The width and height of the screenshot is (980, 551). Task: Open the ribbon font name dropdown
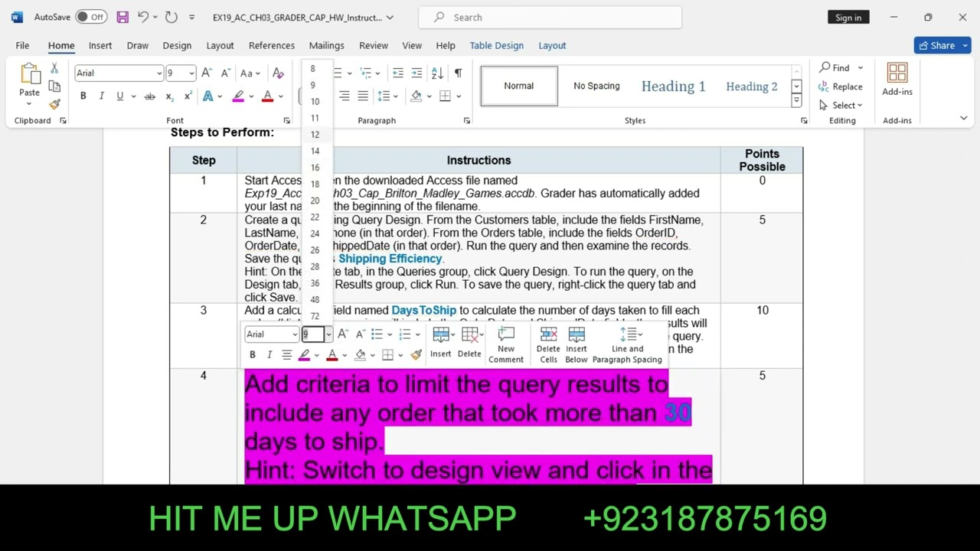point(159,73)
